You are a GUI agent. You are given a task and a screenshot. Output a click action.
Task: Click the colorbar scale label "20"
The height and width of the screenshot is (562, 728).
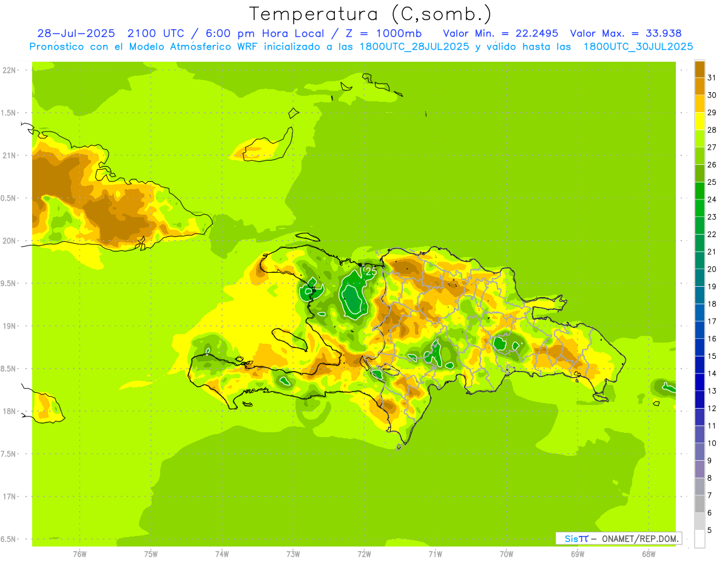(x=712, y=269)
